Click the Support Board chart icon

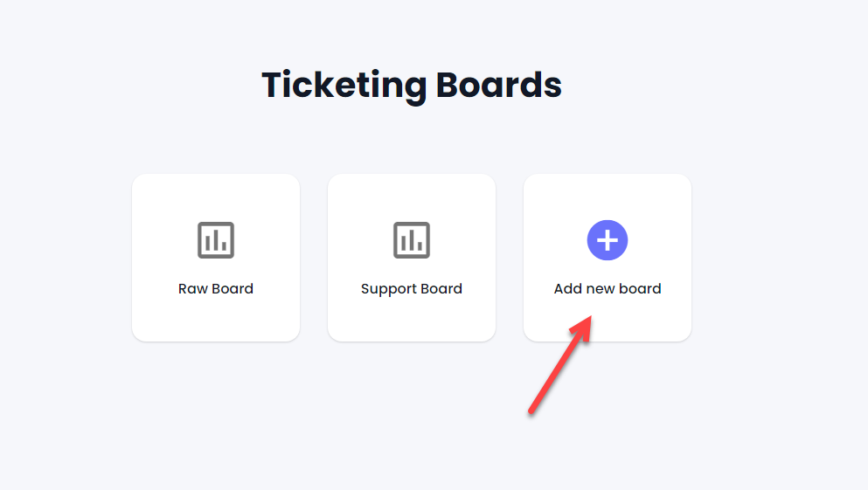tap(412, 240)
